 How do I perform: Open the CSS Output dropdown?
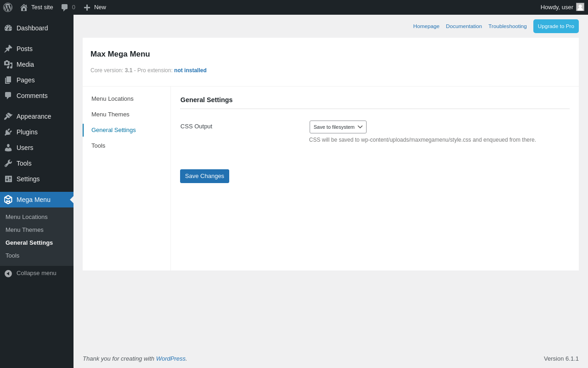click(338, 127)
